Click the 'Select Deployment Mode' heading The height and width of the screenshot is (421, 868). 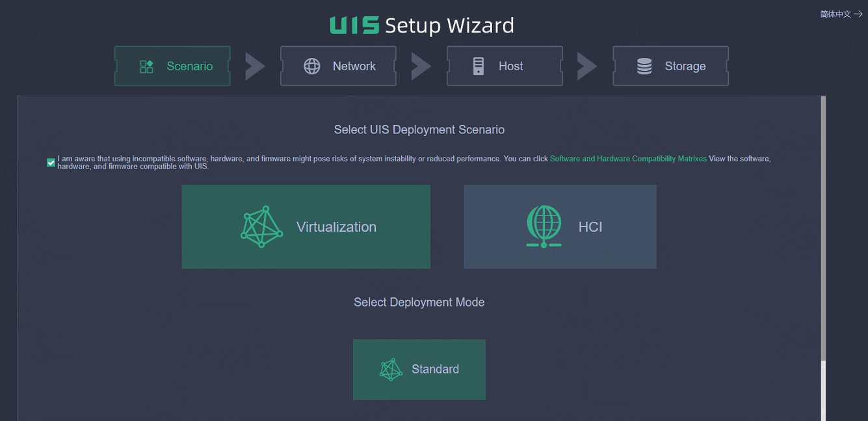[x=419, y=302]
